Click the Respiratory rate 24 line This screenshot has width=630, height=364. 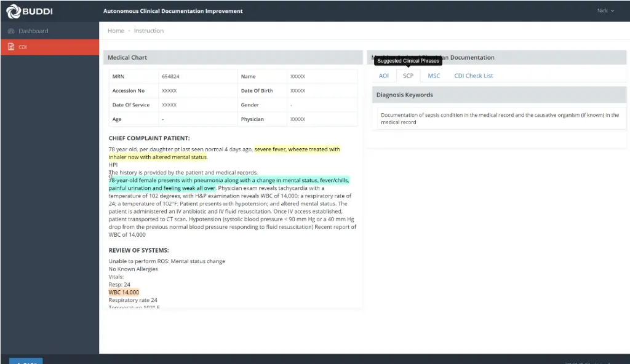tap(133, 300)
